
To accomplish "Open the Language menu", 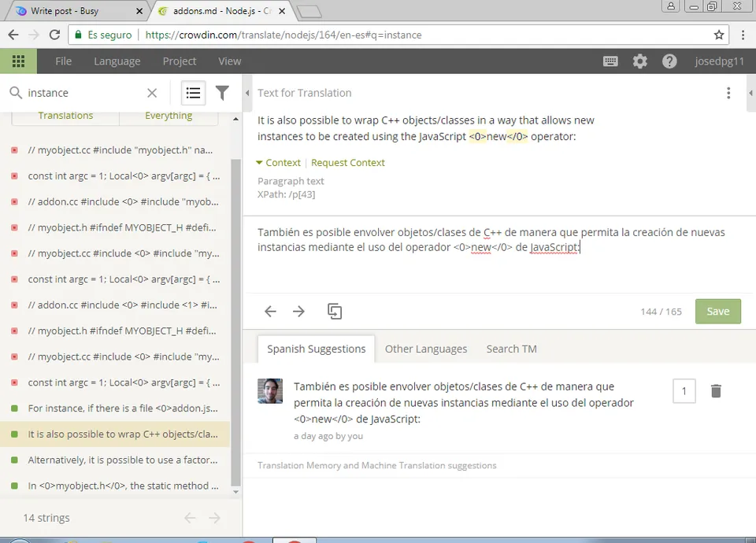I will [x=117, y=61].
